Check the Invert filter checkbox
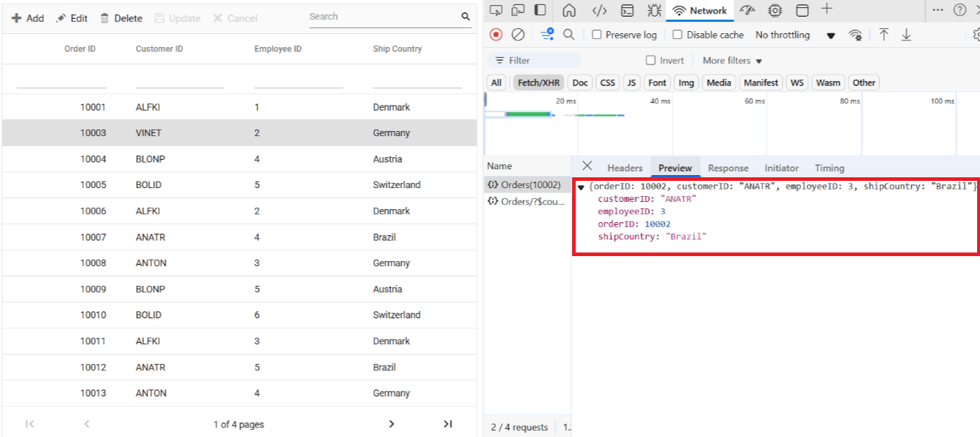Viewport: 980px width, 437px height. (651, 61)
